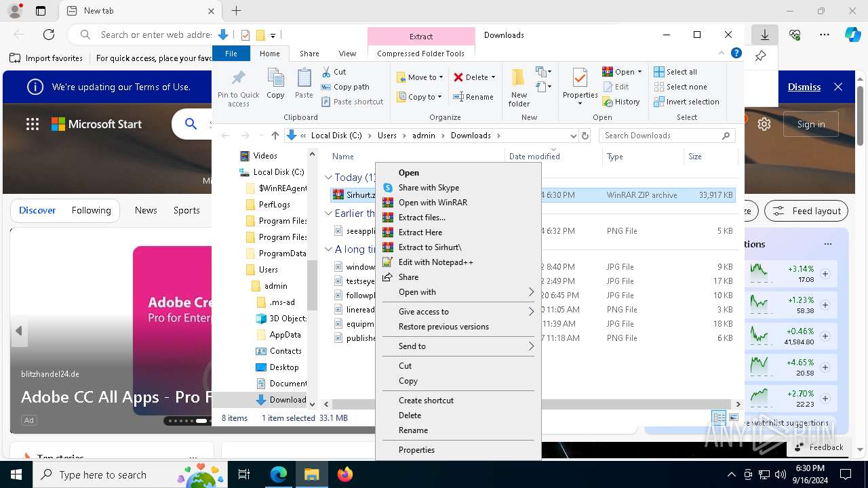
Task: Click Copy path in ribbon
Action: (345, 87)
